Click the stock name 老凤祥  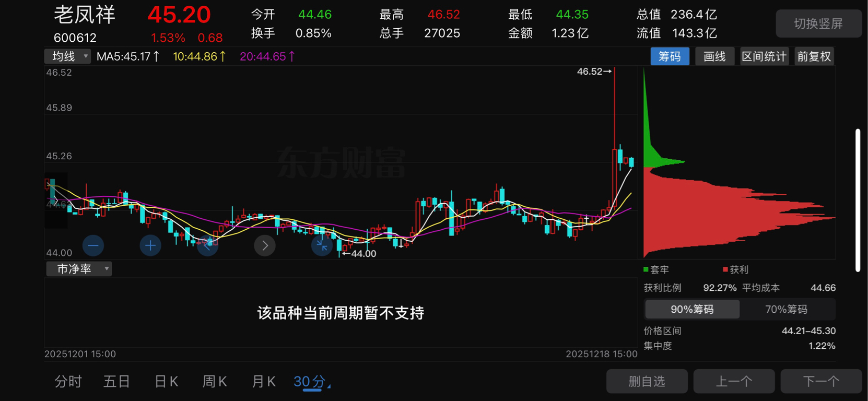[85, 15]
